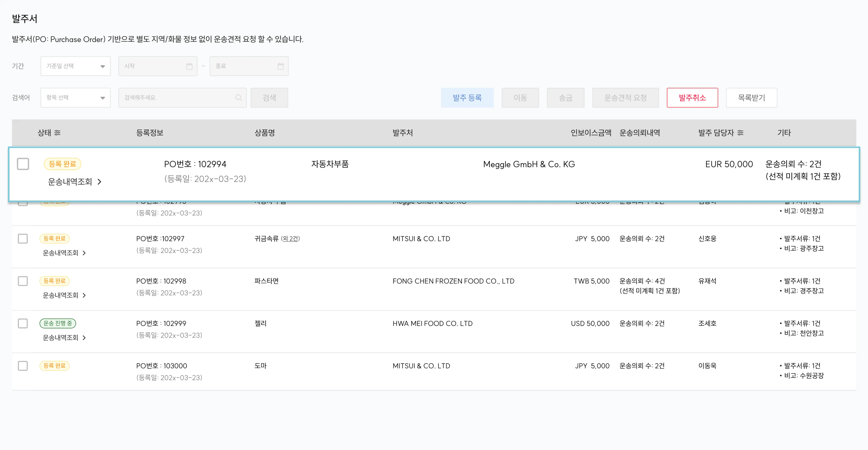Image resolution: width=868 pixels, height=450 pixels.
Task: Open 운송내역조회 for PO 102997
Action: pos(64,253)
